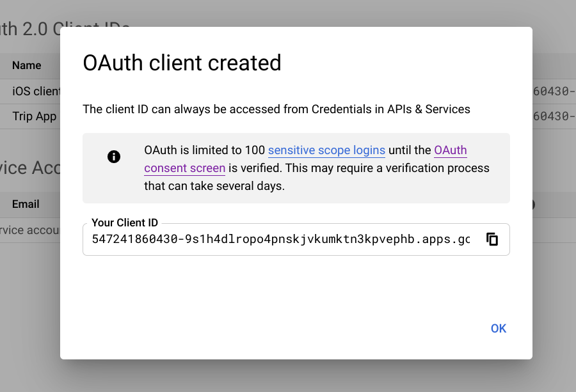Copy the client ID to clipboard
576x392 pixels.
492,240
